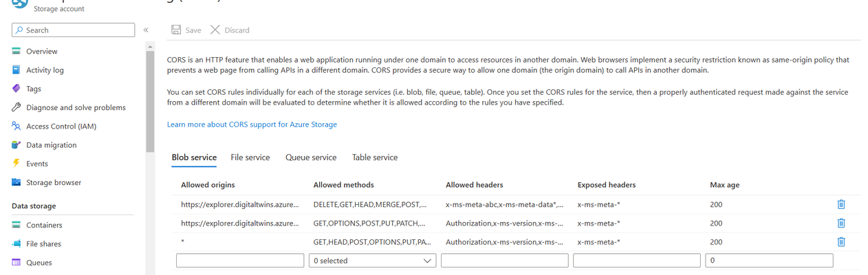868x275 pixels.
Task: Click the Diagnose and solve problems wrench icon
Action: (x=17, y=107)
